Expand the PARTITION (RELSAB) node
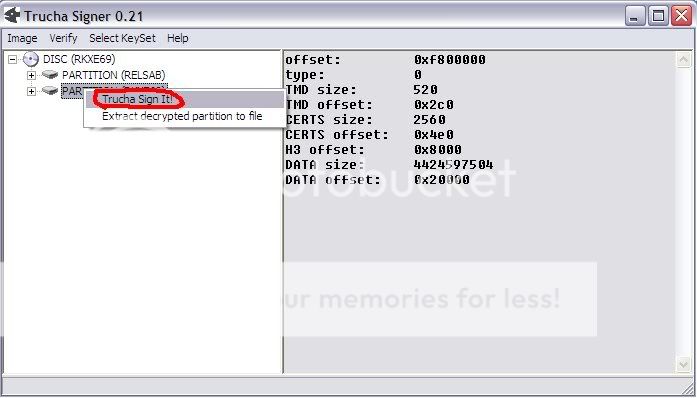Viewport: 697px width, 398px height. click(31, 75)
